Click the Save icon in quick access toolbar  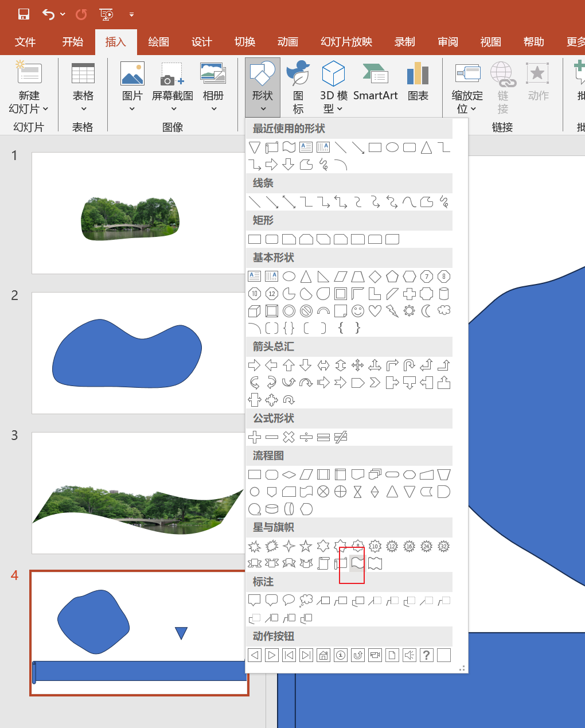24,14
